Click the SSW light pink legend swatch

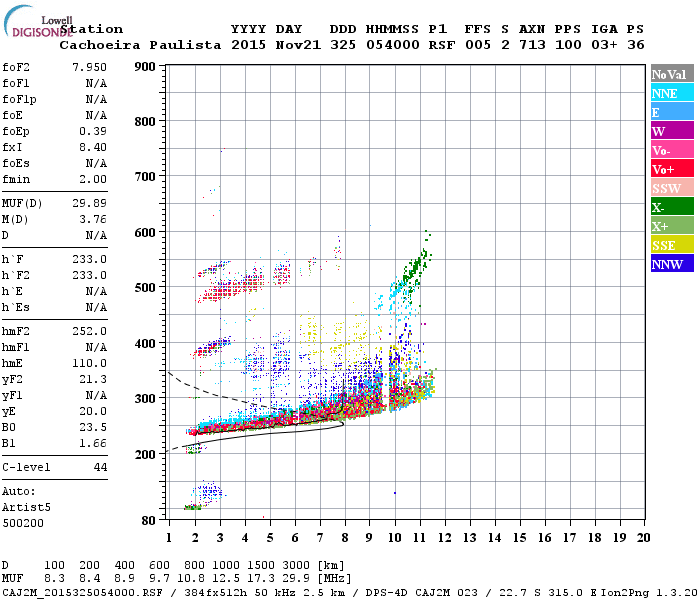pyautogui.click(x=672, y=188)
